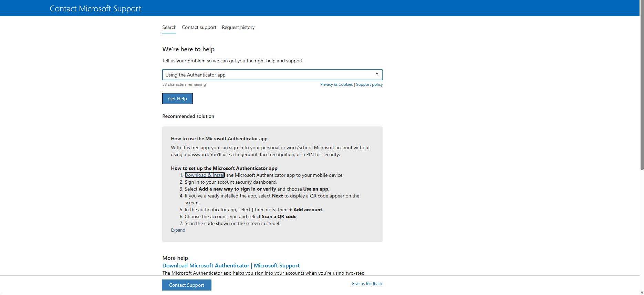Viewport: 644px width, 295px height.
Task: Follow the Download & install link
Action: coord(205,175)
